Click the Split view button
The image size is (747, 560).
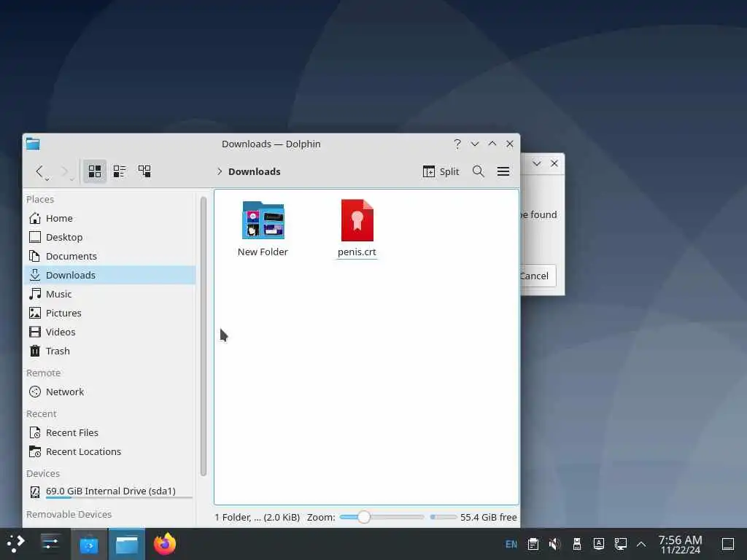click(x=441, y=171)
